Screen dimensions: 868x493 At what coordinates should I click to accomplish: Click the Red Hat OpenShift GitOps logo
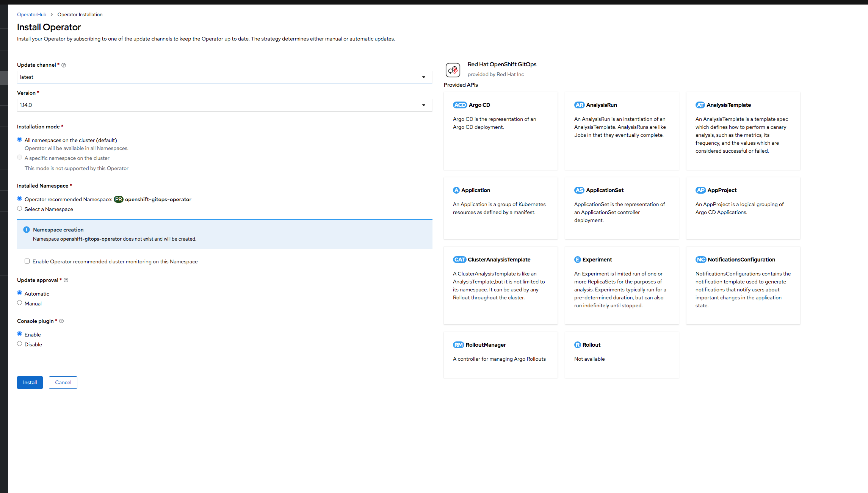tap(453, 70)
